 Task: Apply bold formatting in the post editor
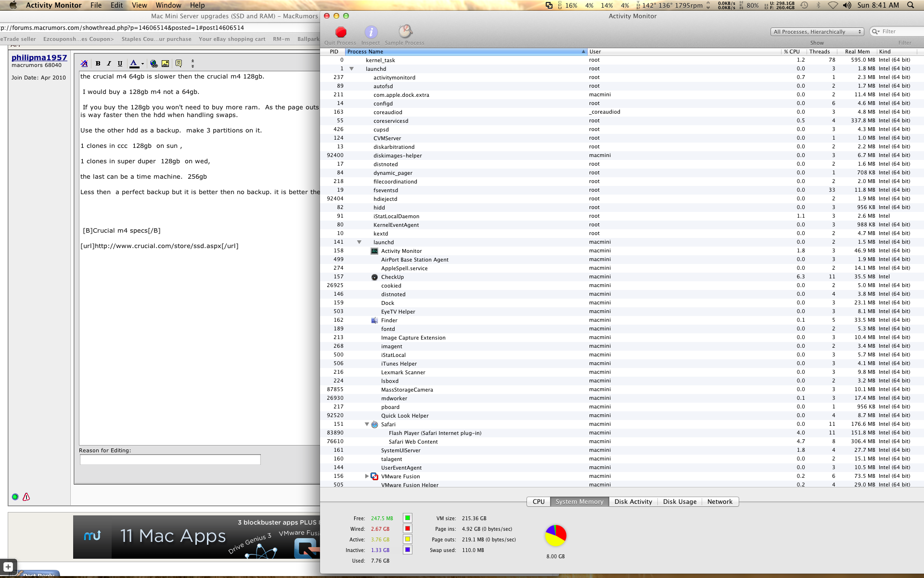tap(98, 63)
